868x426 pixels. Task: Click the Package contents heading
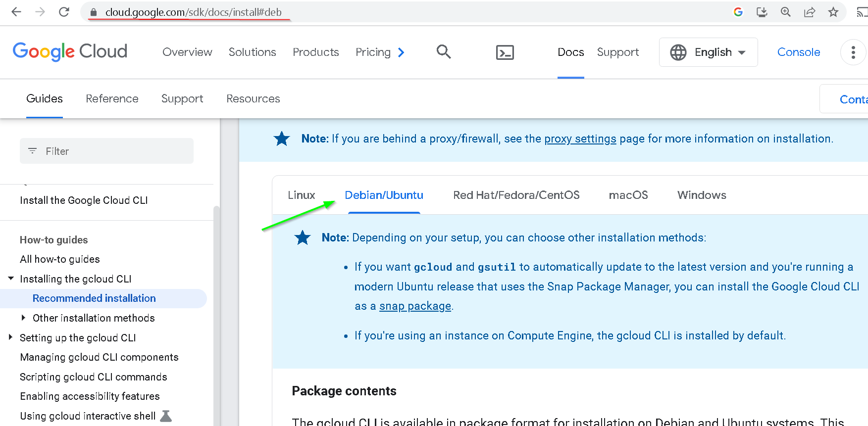pos(344,391)
